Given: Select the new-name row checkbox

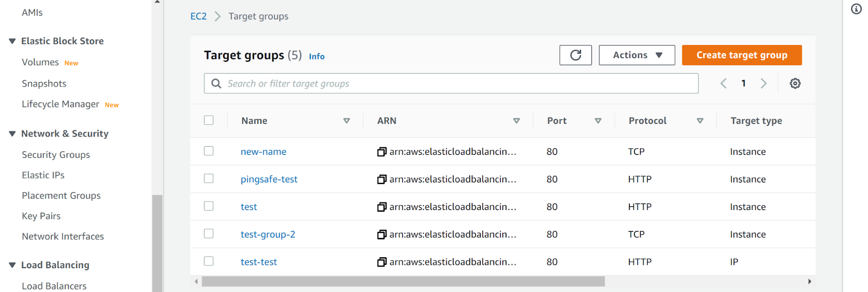Looking at the screenshot, I should (x=209, y=151).
